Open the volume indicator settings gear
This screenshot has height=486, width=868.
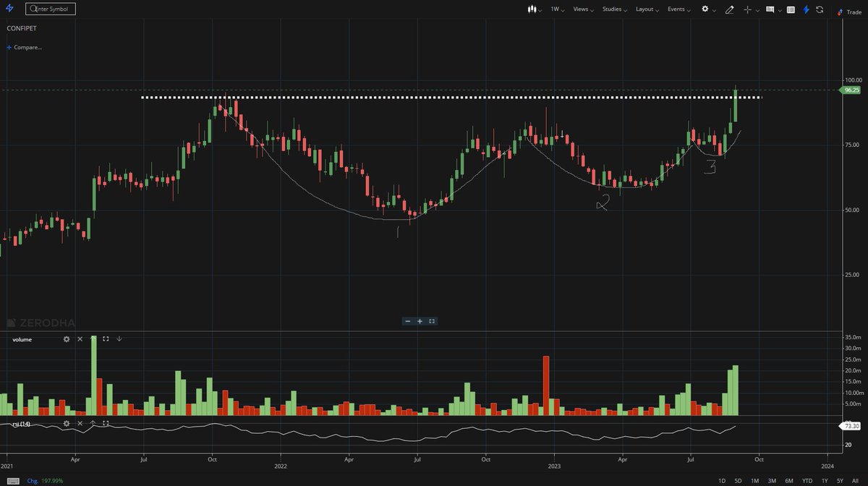(67, 339)
